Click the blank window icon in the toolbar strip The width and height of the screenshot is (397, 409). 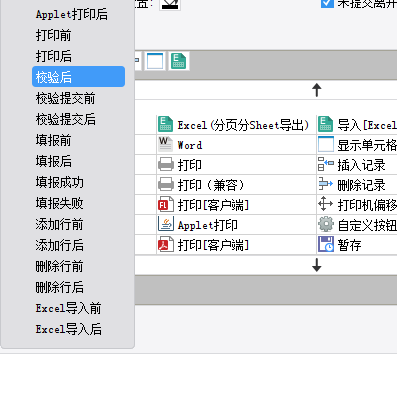click(155, 61)
